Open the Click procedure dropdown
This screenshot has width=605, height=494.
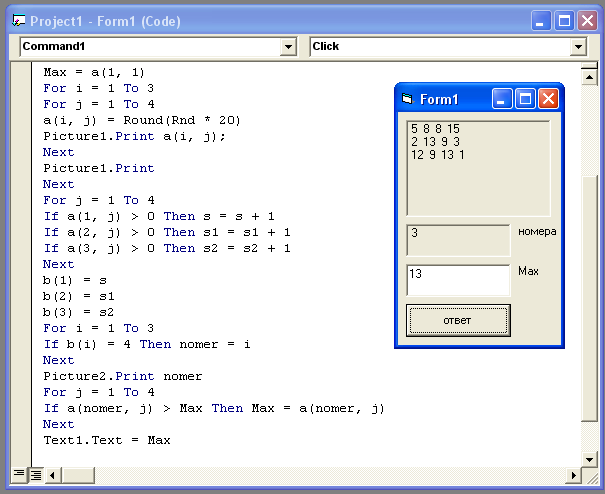point(578,47)
